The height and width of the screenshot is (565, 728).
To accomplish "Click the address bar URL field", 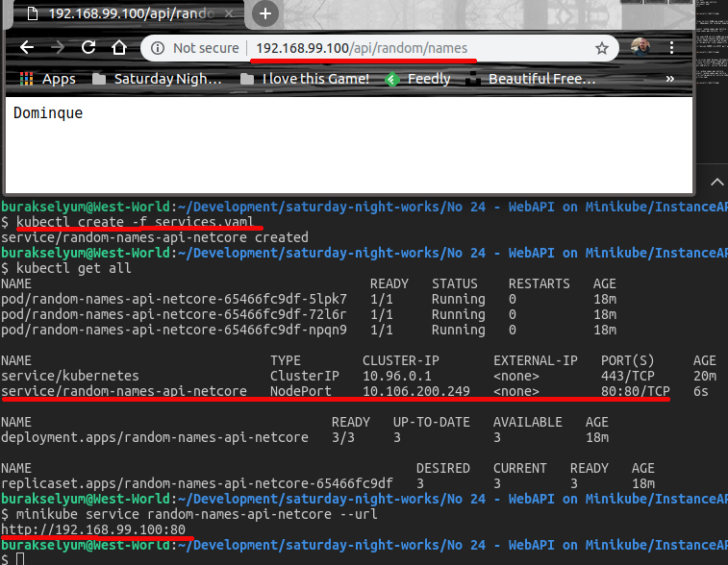I will coord(385,48).
